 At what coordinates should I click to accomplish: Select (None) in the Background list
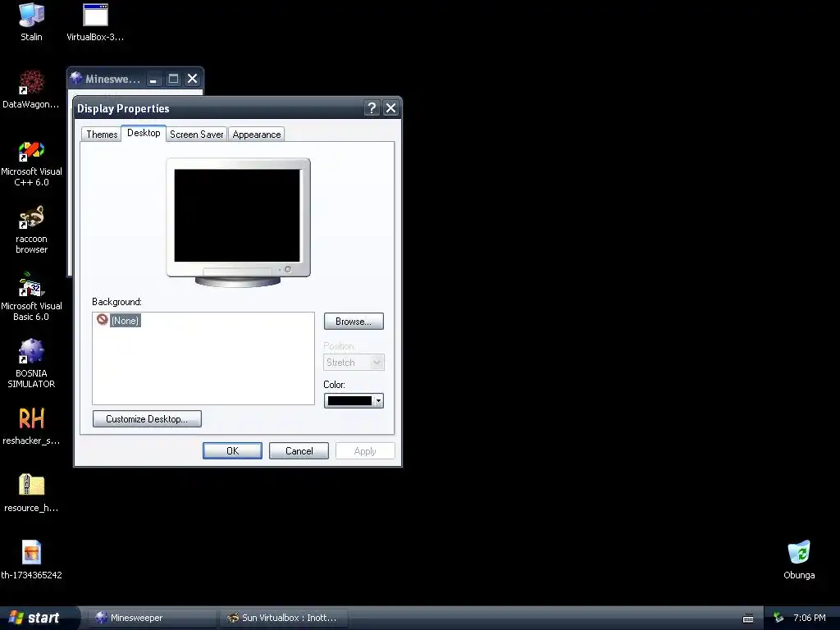tap(126, 321)
